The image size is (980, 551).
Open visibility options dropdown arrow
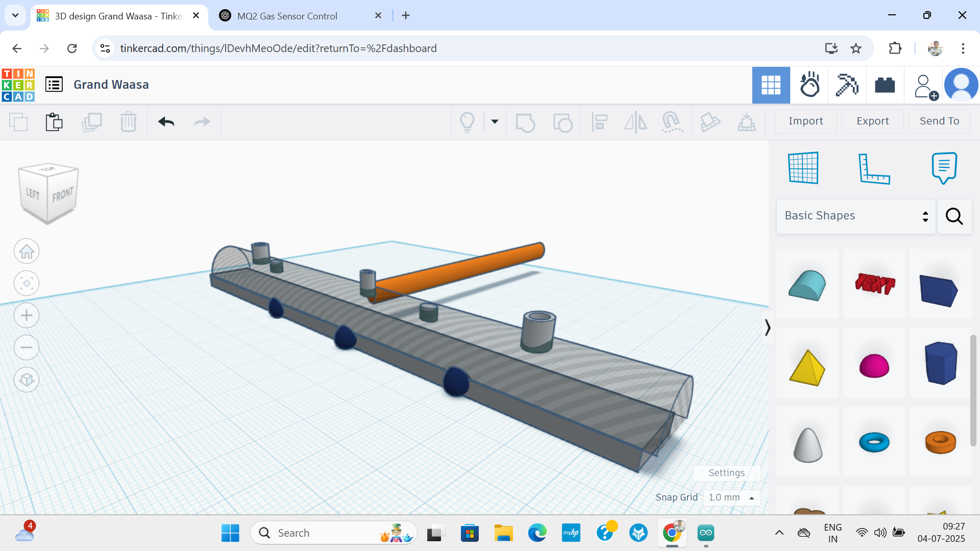(x=495, y=122)
